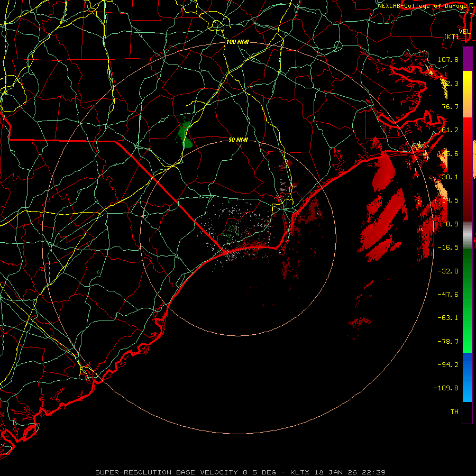Screen dimensions: 476x476
Task: Click the -16.5 legend value
Action: (x=448, y=248)
